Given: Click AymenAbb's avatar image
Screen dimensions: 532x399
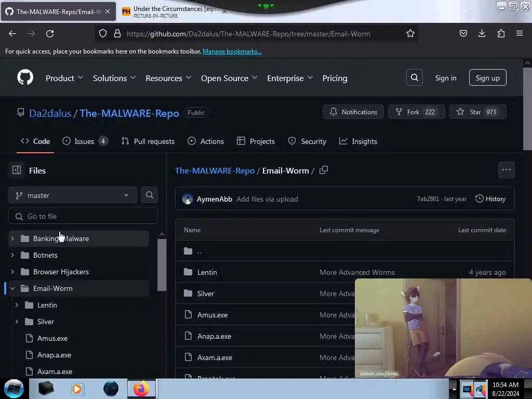Looking at the screenshot, I should [x=187, y=199].
